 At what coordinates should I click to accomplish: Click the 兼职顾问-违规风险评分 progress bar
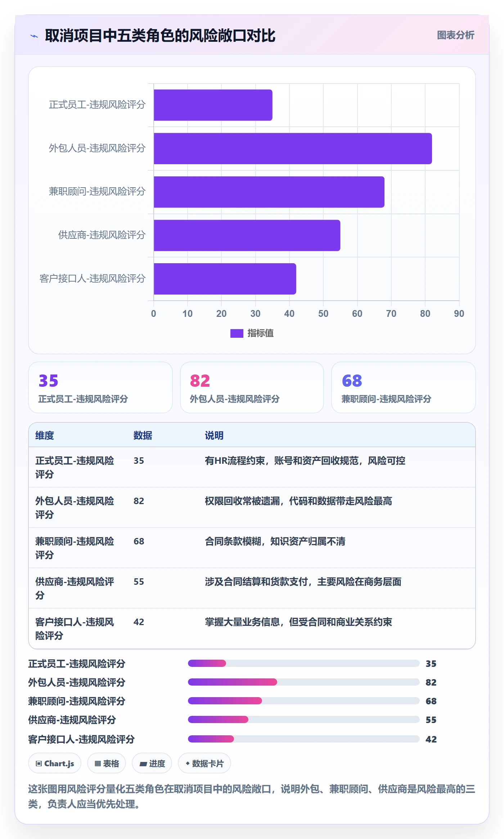click(x=304, y=701)
